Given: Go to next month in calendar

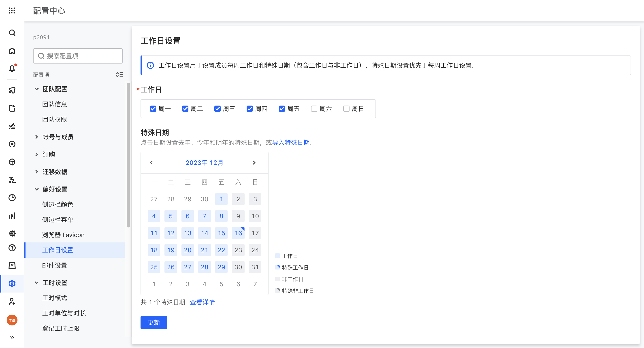Looking at the screenshot, I should coord(254,163).
